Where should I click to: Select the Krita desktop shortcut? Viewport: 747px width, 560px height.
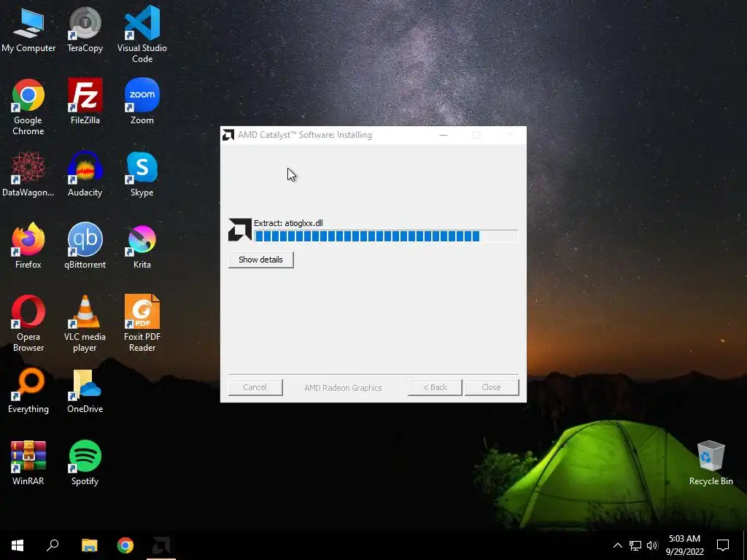point(142,246)
